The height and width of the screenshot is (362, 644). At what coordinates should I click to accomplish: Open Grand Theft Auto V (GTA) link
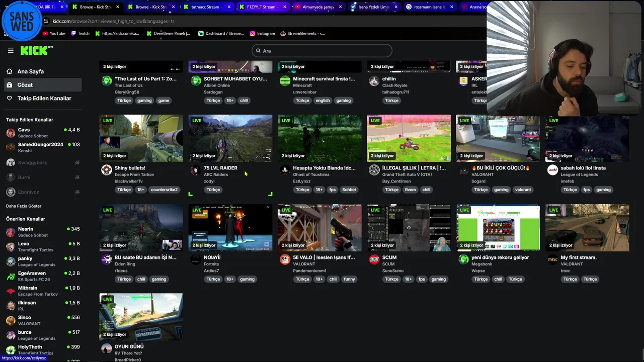(x=407, y=174)
